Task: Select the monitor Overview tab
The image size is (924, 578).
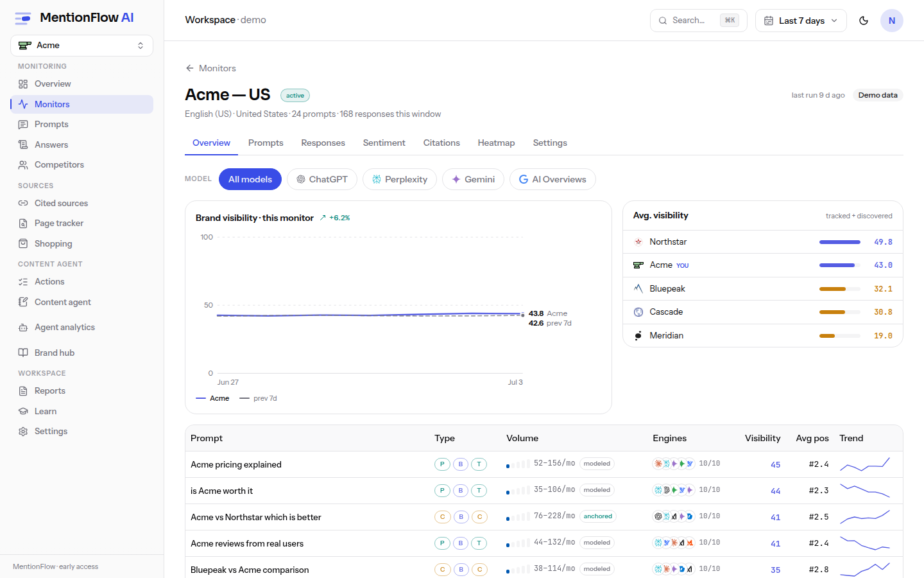Action: [x=211, y=143]
